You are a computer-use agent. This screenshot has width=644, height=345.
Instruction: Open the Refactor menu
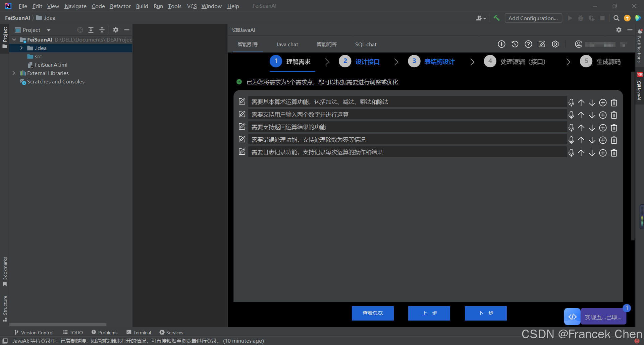click(120, 6)
